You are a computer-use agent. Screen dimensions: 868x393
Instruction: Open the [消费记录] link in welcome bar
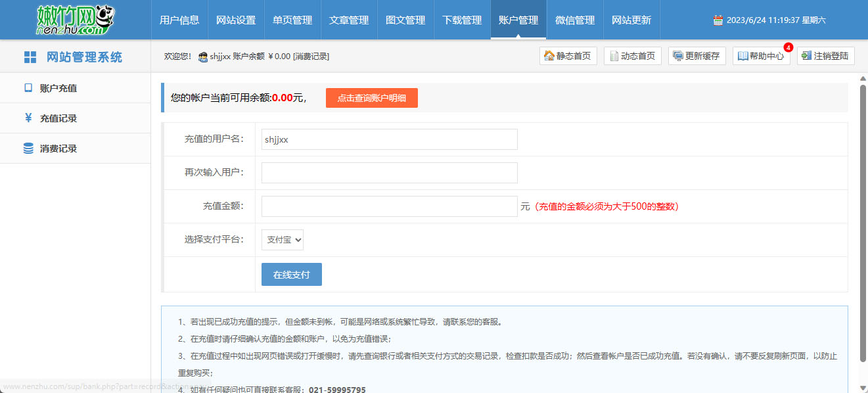[x=311, y=57]
